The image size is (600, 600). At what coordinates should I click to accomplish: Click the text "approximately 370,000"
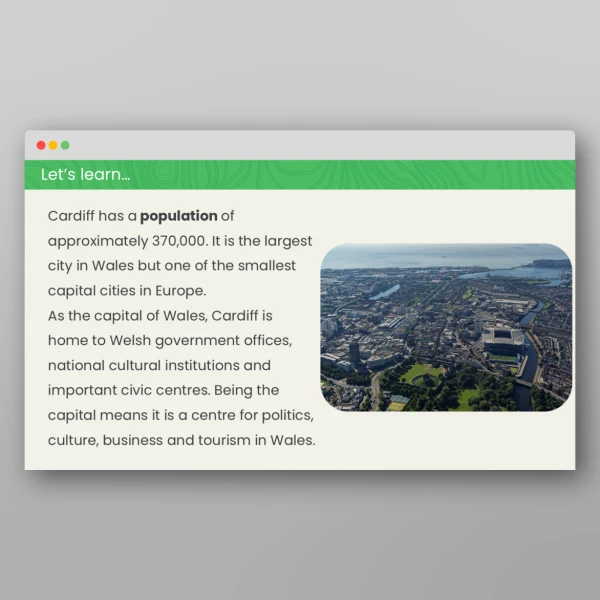click(x=127, y=241)
